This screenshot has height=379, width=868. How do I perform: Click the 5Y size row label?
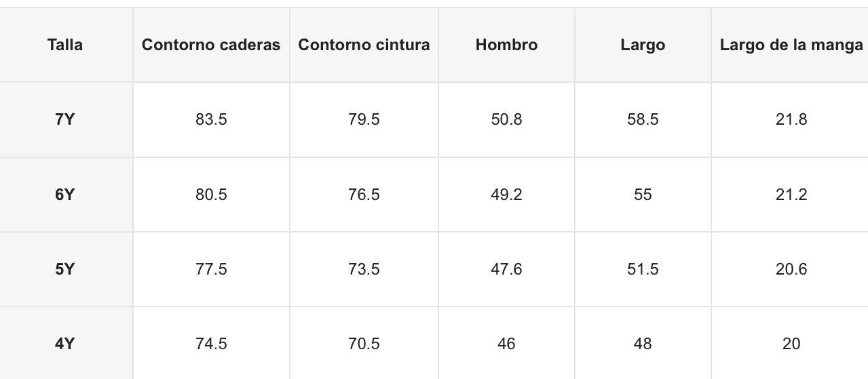pos(65,269)
